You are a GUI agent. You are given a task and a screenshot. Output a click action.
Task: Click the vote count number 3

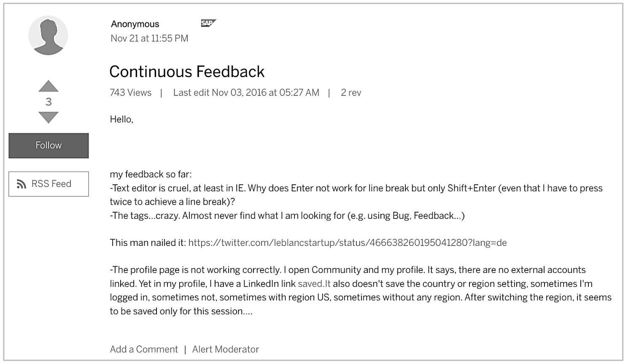tap(49, 102)
